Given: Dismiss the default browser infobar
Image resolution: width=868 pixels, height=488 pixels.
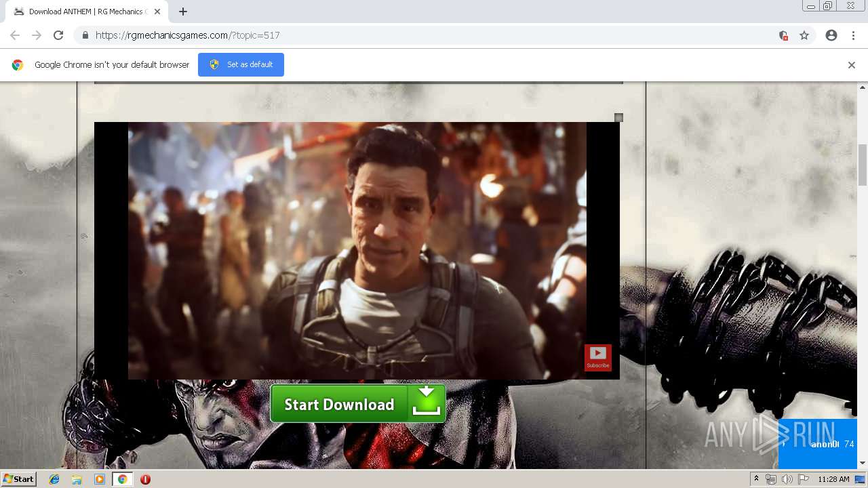Looking at the screenshot, I should pyautogui.click(x=852, y=65).
